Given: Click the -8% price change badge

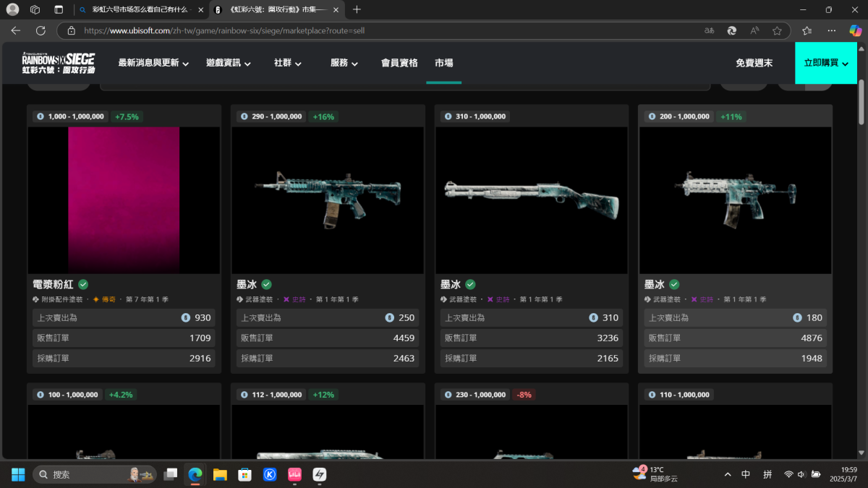Looking at the screenshot, I should (524, 395).
